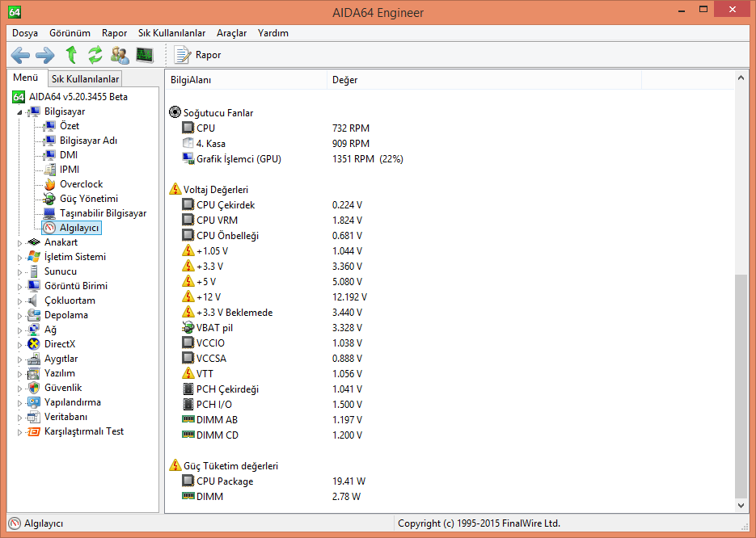Expand the Yapılandırma tree node
Image resolution: width=756 pixels, height=538 pixels.
(19, 403)
